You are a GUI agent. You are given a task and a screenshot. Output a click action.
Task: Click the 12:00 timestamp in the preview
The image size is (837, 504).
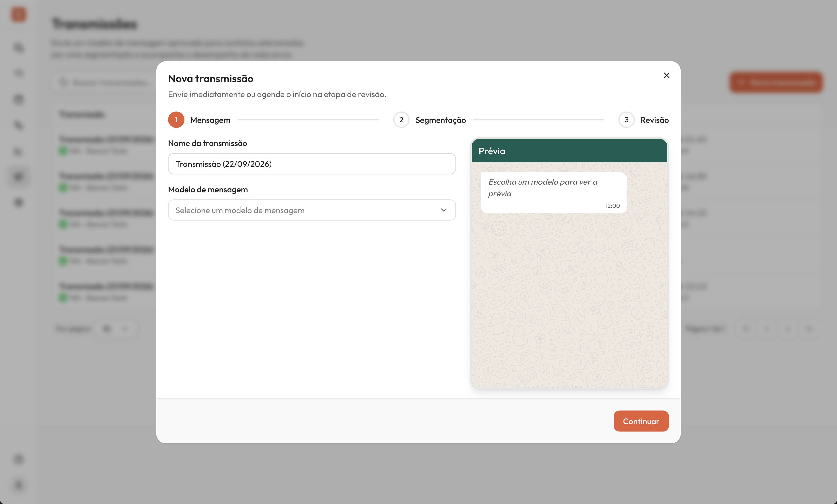[613, 206]
